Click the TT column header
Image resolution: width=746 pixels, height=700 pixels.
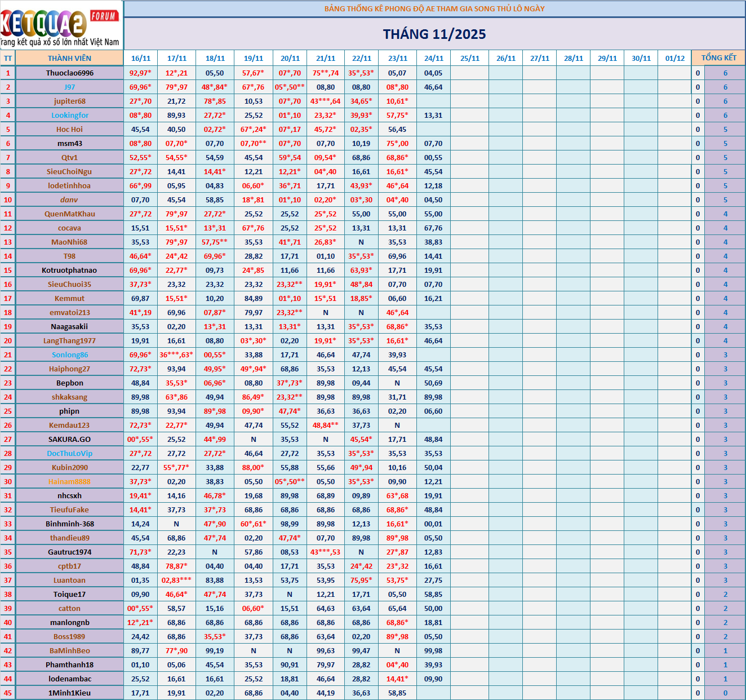(x=8, y=58)
